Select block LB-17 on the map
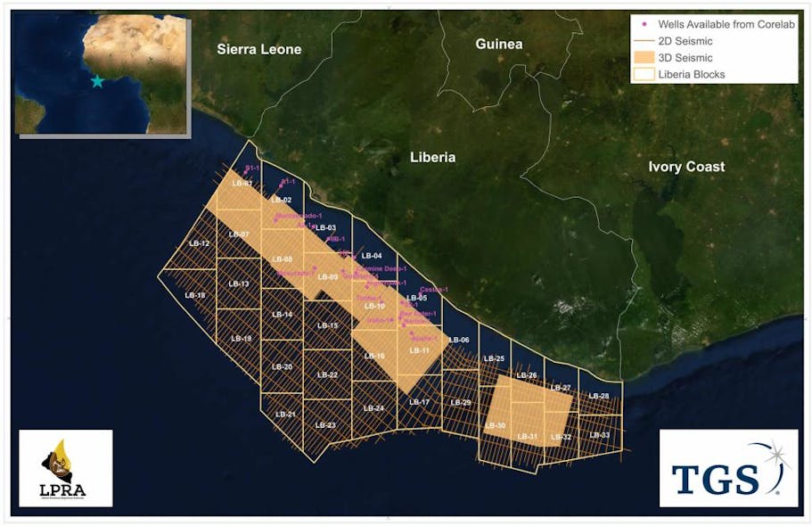This screenshot has height=526, width=812. pos(419,401)
